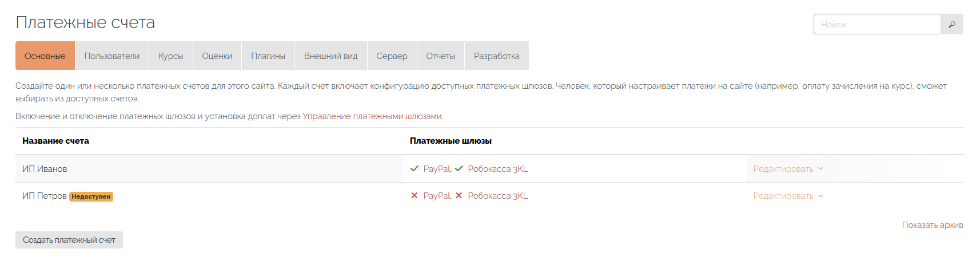Focus the Найти search field
Screen dimensions: 980x260
coord(877,25)
